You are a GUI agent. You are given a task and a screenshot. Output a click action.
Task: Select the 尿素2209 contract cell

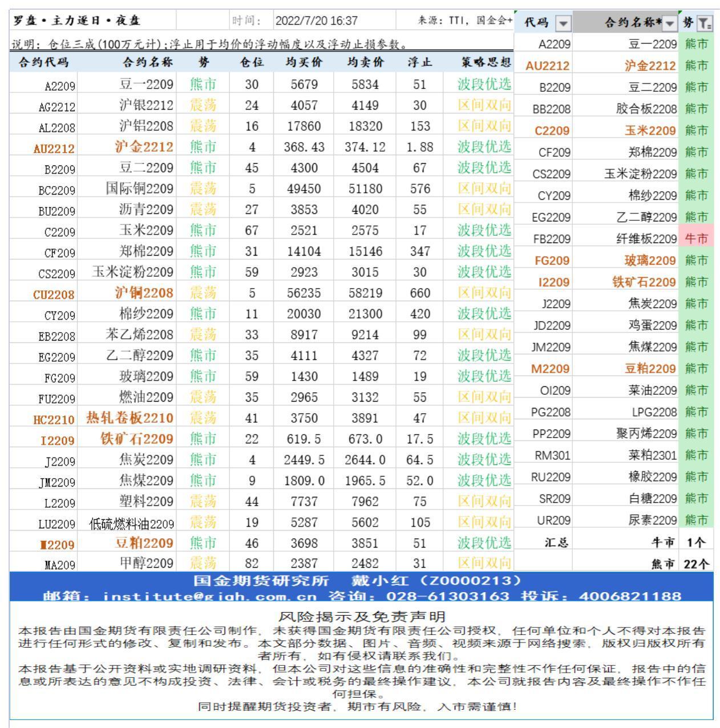[626, 520]
